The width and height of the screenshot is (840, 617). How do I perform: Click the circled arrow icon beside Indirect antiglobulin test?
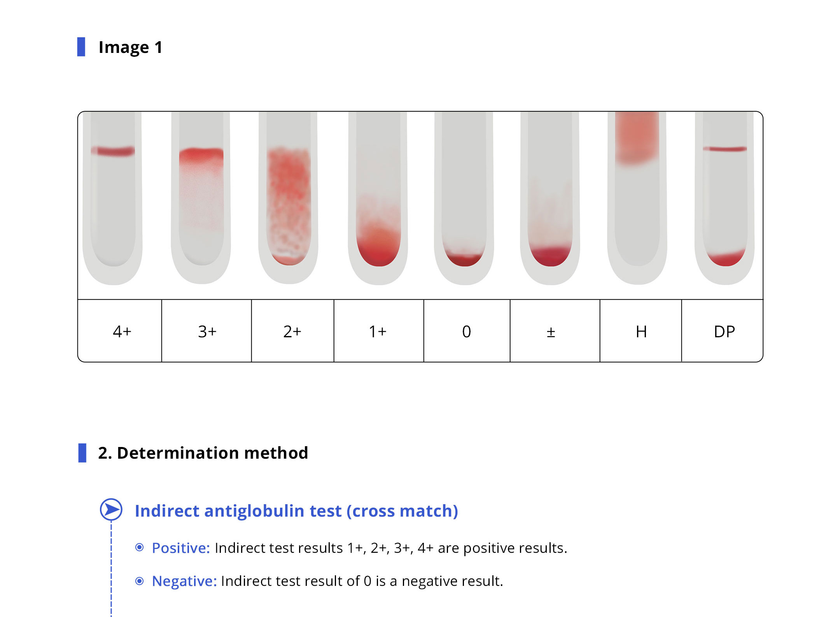coord(111,510)
